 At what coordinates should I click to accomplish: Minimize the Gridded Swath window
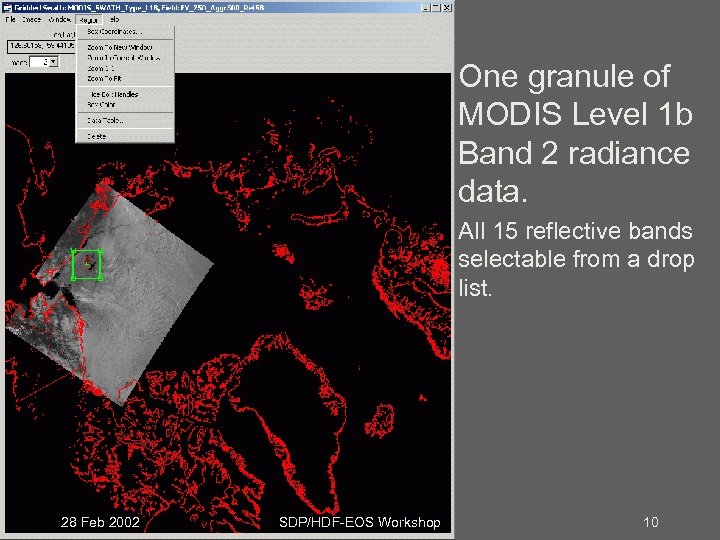(426, 8)
